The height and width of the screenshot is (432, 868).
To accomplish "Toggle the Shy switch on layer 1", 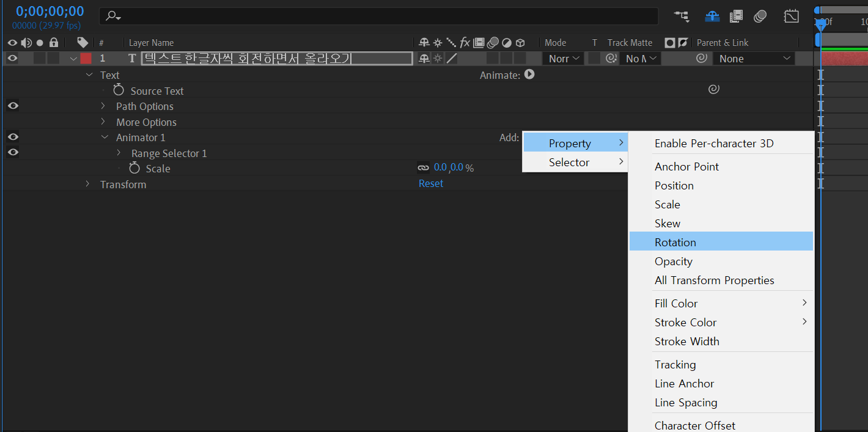I will click(424, 59).
